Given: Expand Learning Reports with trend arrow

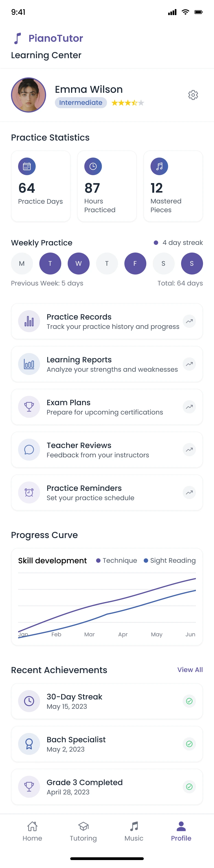Looking at the screenshot, I should [189, 364].
